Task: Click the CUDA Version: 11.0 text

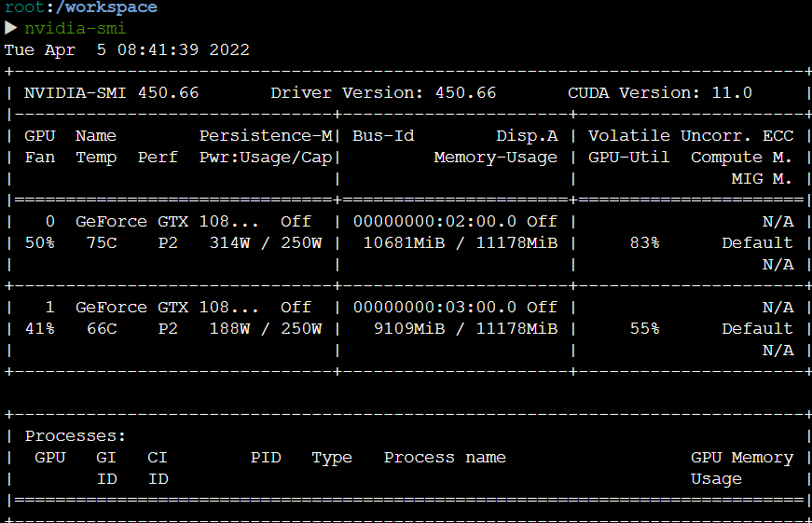Action: [x=660, y=93]
